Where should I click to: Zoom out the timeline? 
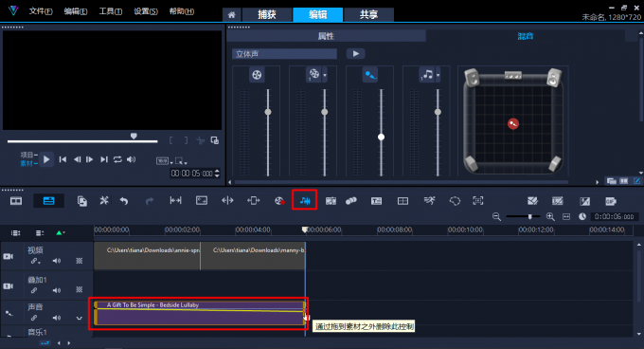(x=496, y=216)
